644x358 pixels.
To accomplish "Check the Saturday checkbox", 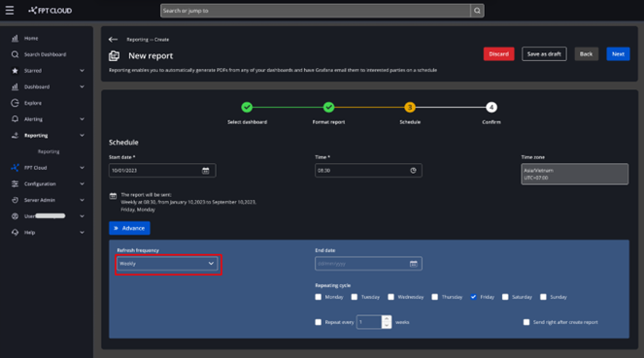I will [505, 297].
